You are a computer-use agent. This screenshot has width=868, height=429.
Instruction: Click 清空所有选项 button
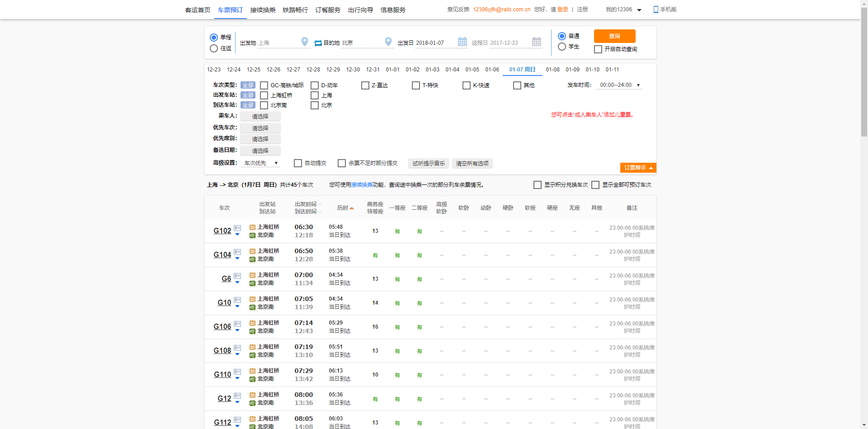472,163
